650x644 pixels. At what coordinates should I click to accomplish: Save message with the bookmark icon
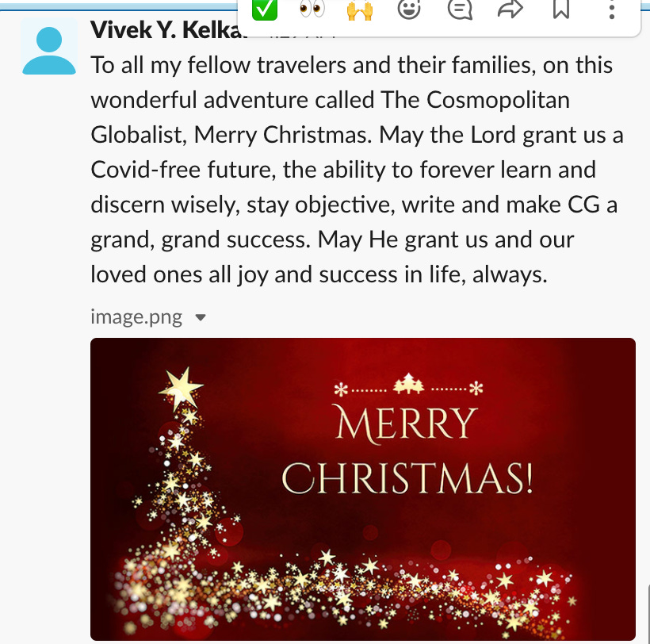tap(561, 10)
